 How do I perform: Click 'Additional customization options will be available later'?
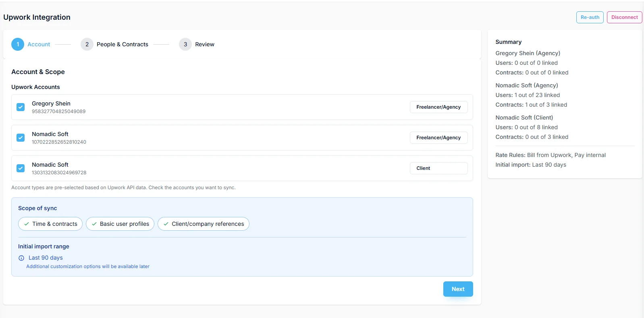click(x=88, y=266)
